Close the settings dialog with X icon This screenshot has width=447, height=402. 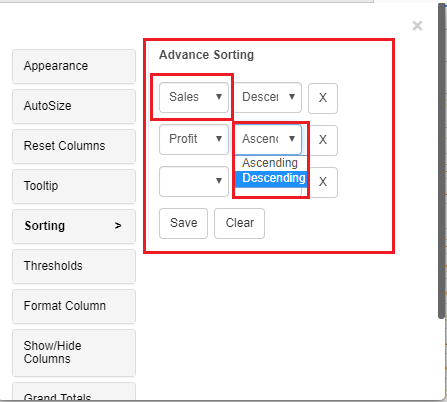point(417,26)
